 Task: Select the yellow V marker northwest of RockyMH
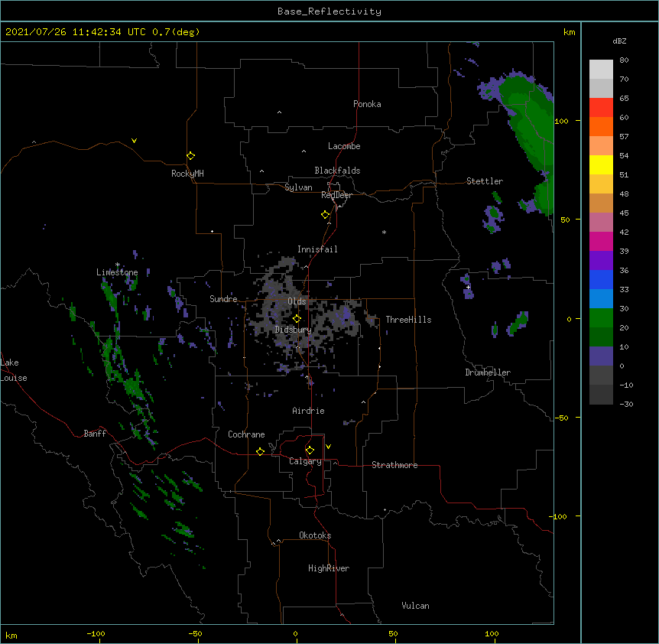click(x=134, y=141)
